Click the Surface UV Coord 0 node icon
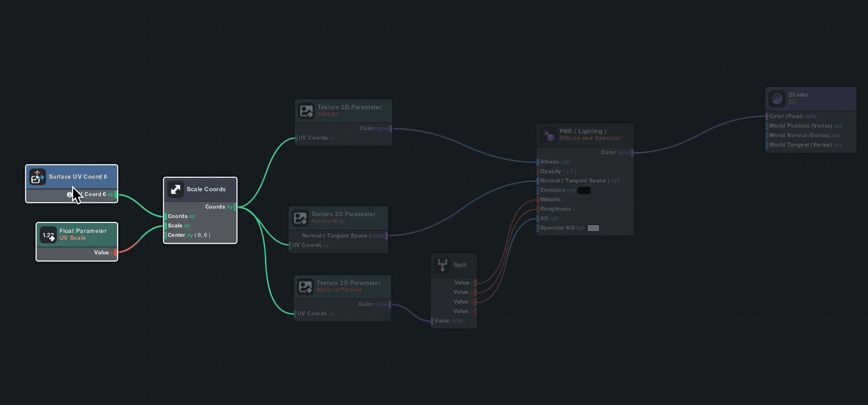Image resolution: width=868 pixels, height=405 pixels. (37, 177)
